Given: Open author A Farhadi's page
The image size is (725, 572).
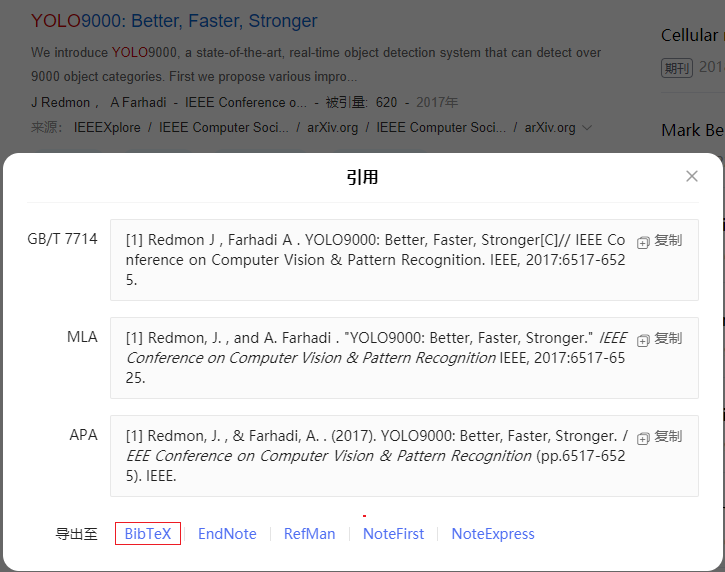Looking at the screenshot, I should [x=138, y=102].
